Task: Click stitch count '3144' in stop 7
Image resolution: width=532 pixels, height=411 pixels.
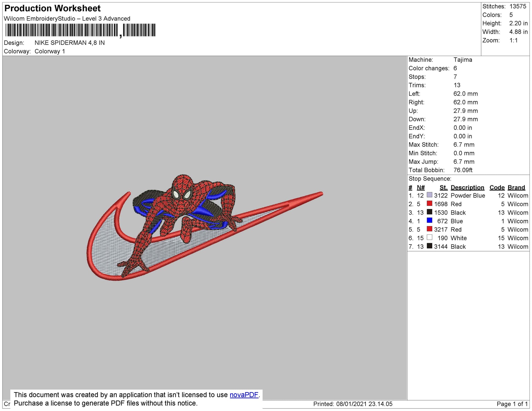Action: 441,246
